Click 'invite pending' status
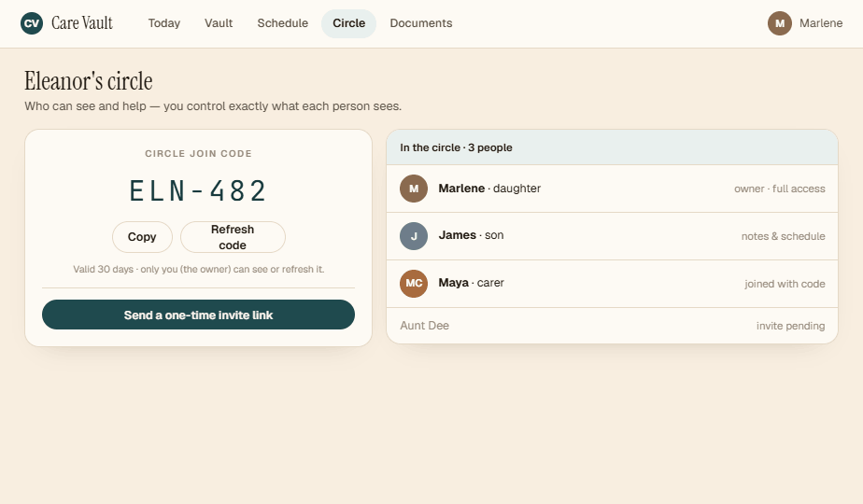Image resolution: width=863 pixels, height=504 pixels. tap(790, 326)
